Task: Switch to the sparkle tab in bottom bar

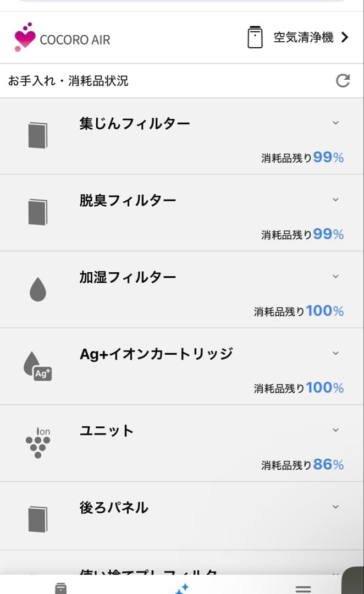Action: pos(181,588)
